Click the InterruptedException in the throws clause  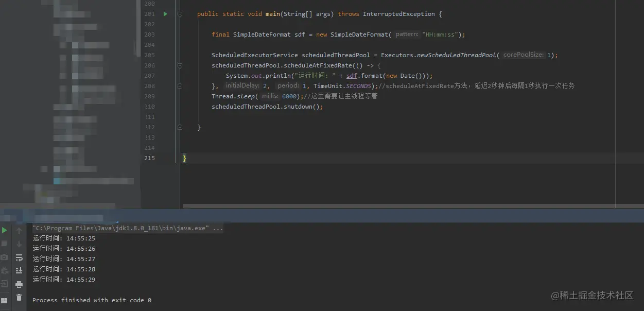tap(398, 14)
